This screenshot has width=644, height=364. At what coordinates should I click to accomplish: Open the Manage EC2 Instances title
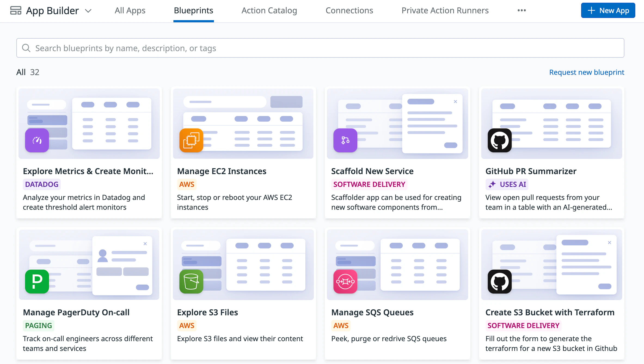[x=222, y=171]
